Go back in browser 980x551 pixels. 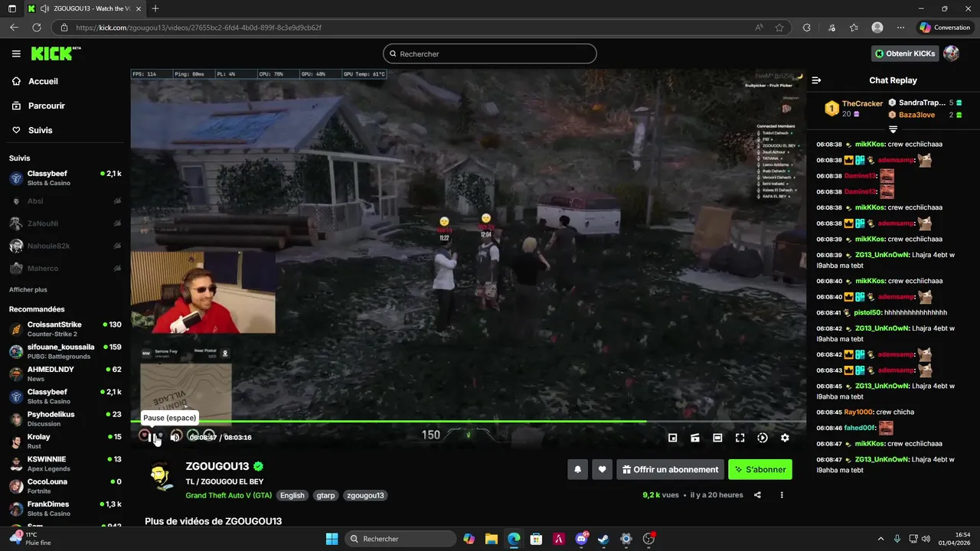14,28
